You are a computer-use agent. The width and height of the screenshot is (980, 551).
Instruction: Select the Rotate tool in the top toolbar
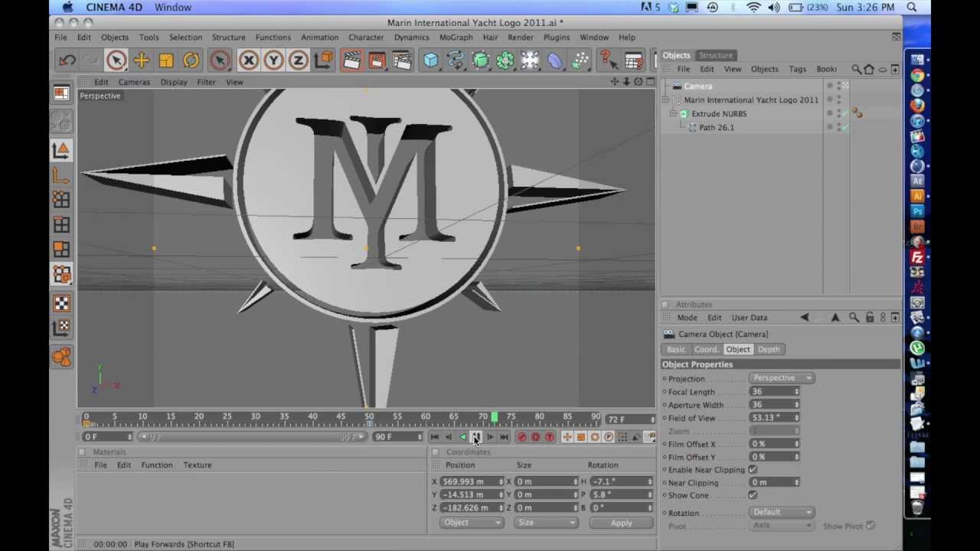pyautogui.click(x=191, y=60)
